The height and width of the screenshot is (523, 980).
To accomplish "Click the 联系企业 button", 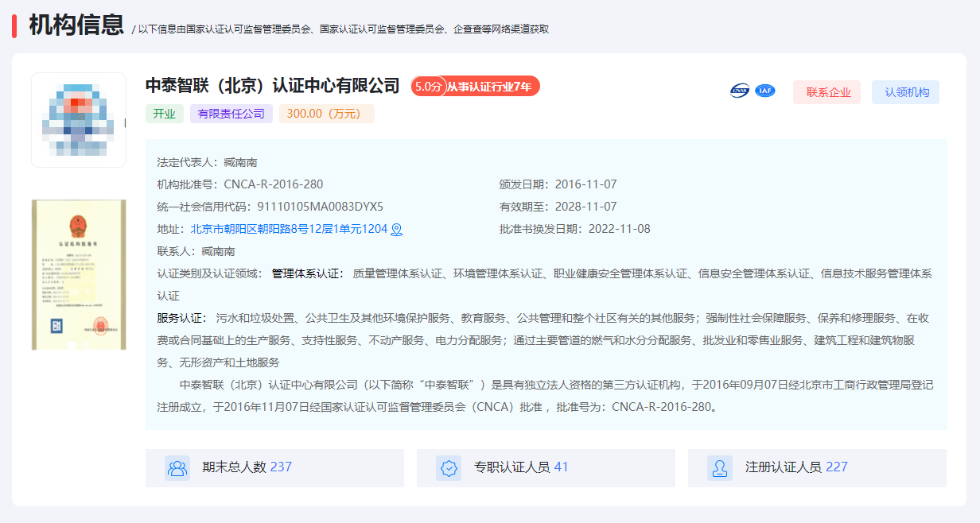I will (x=827, y=92).
